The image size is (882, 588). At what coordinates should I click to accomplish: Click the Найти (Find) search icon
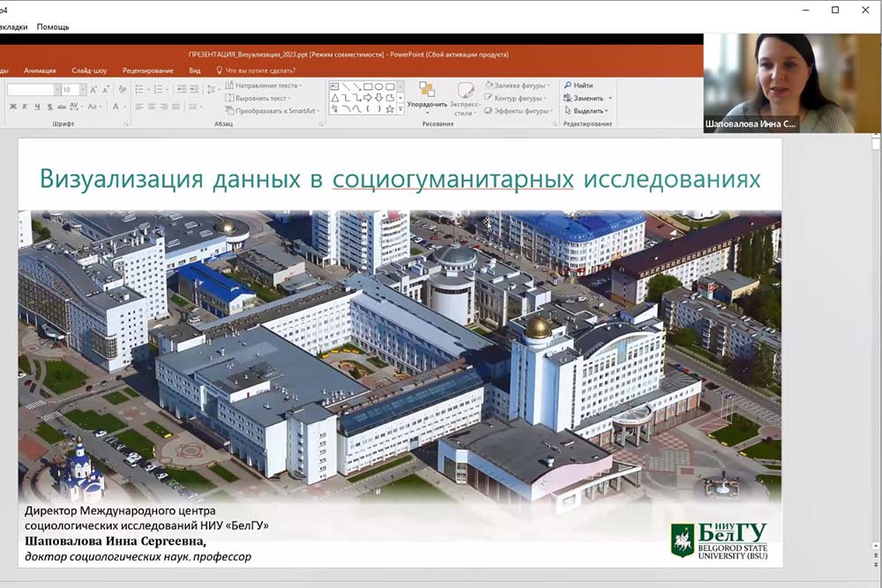(568, 86)
